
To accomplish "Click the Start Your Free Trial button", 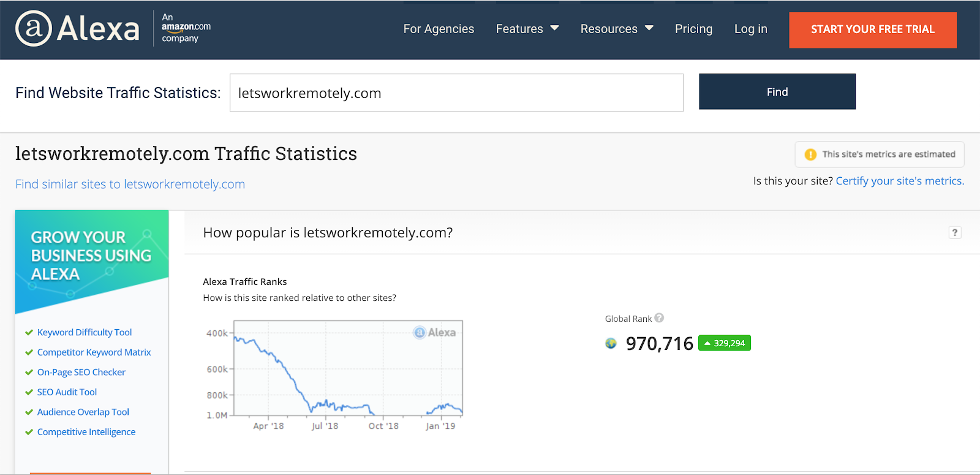I will (873, 29).
